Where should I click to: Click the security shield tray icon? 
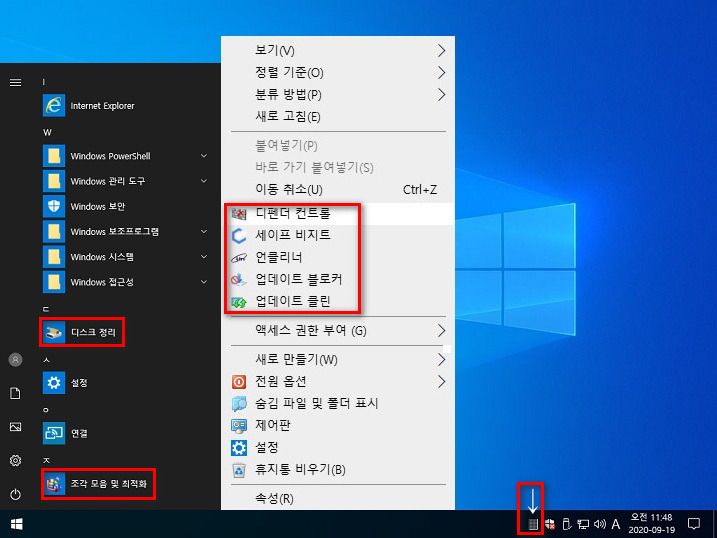point(550,524)
